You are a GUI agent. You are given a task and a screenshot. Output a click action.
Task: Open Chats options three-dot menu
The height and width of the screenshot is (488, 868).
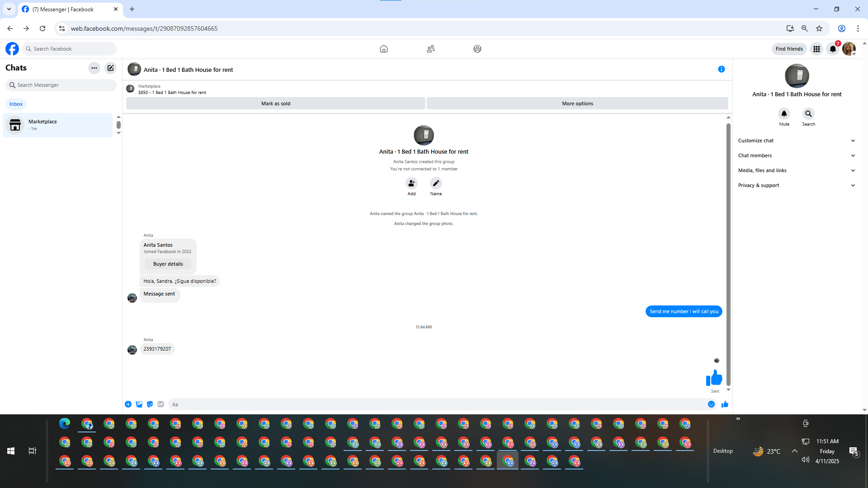tap(94, 68)
